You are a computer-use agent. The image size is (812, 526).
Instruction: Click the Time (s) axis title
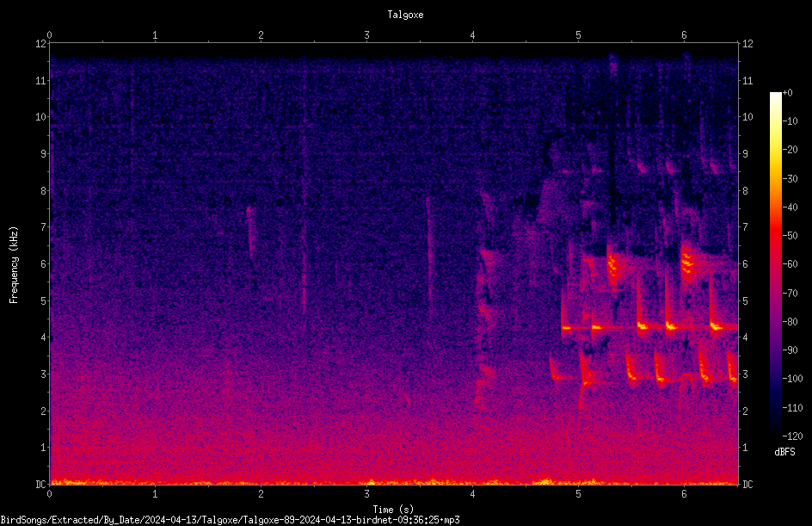pyautogui.click(x=393, y=510)
